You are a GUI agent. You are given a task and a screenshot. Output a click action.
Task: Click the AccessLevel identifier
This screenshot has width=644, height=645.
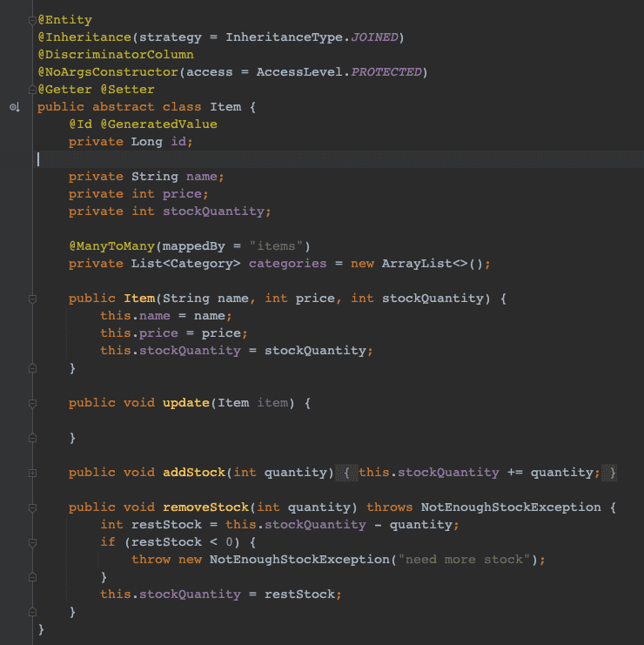(299, 72)
